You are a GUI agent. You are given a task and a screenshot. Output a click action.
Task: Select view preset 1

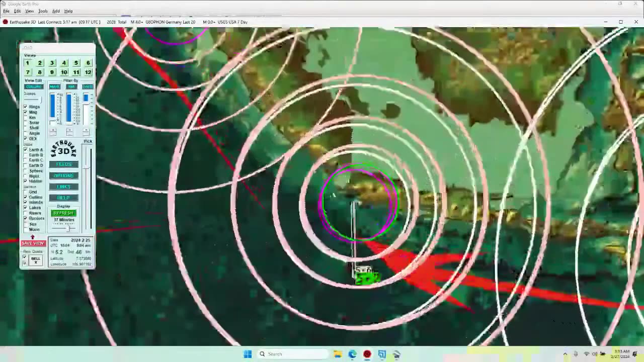point(27,63)
